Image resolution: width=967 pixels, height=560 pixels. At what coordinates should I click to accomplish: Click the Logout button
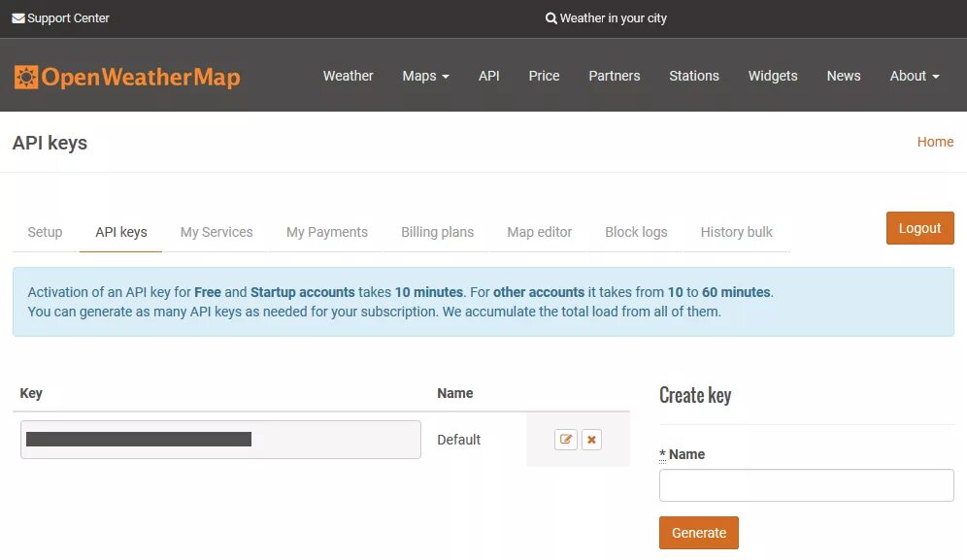click(919, 228)
